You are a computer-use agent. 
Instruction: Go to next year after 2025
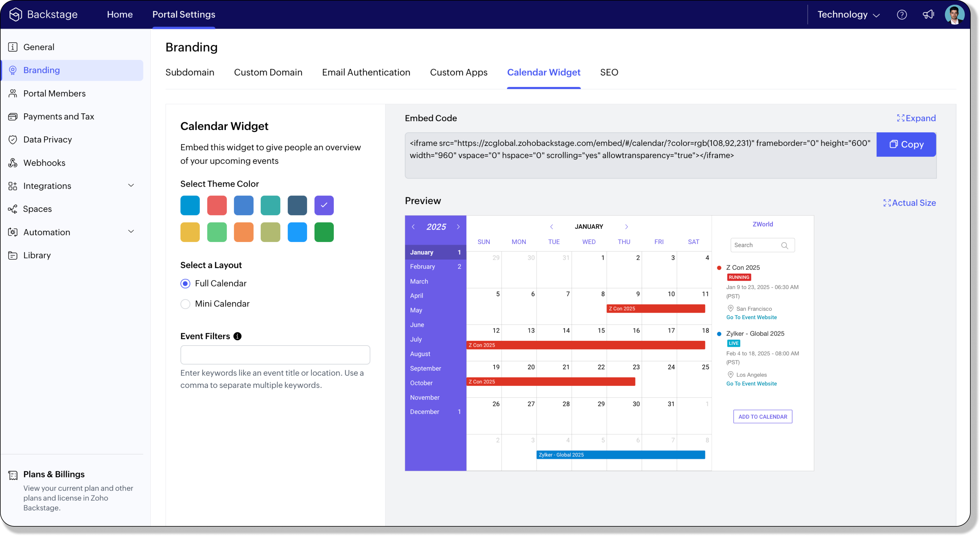tap(458, 227)
